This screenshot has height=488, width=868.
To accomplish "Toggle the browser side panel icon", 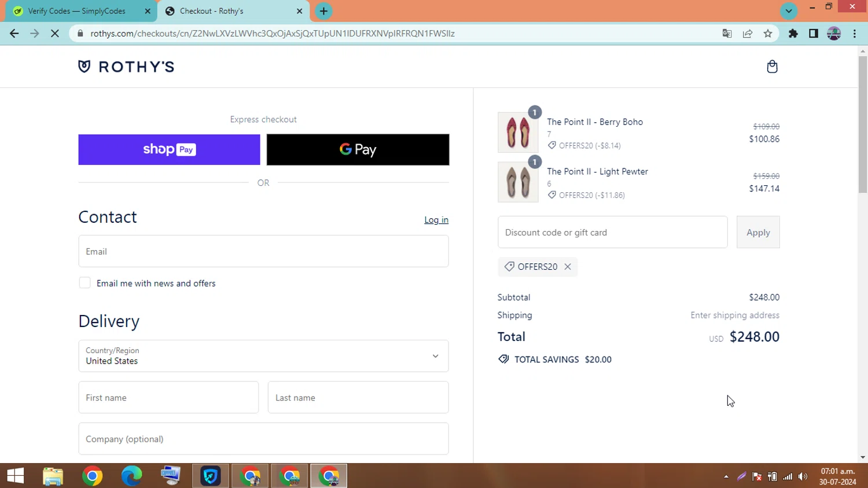I will [814, 34].
